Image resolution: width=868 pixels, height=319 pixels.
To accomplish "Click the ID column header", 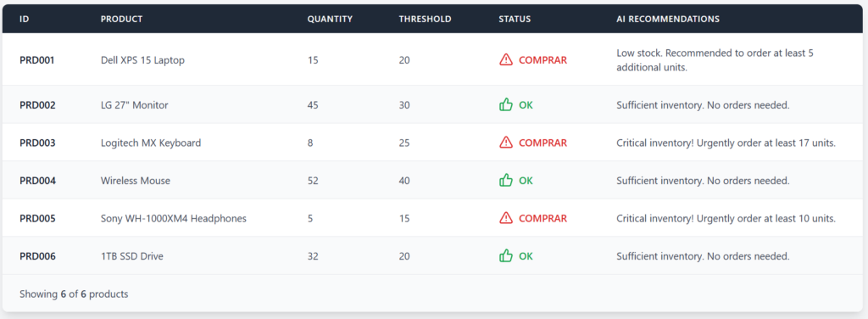I will click(25, 19).
